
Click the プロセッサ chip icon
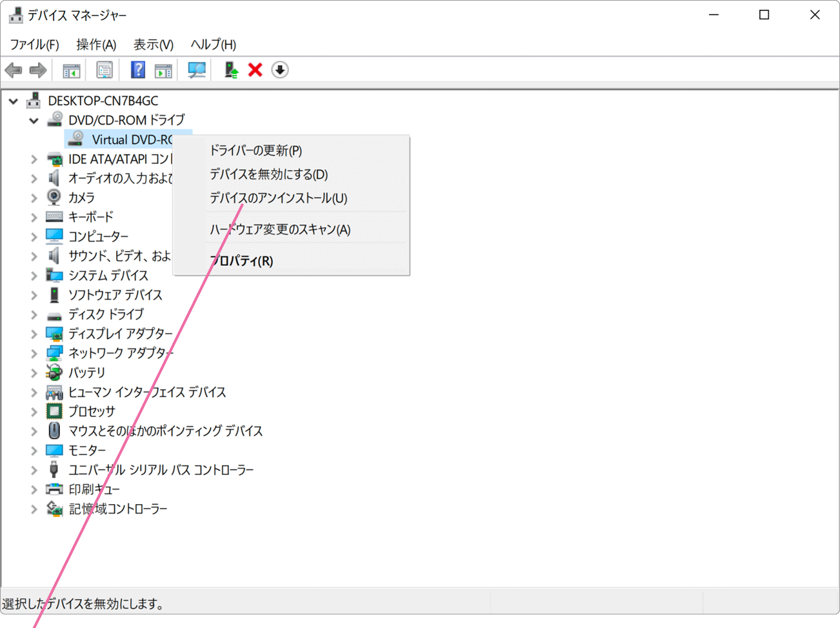click(x=54, y=411)
